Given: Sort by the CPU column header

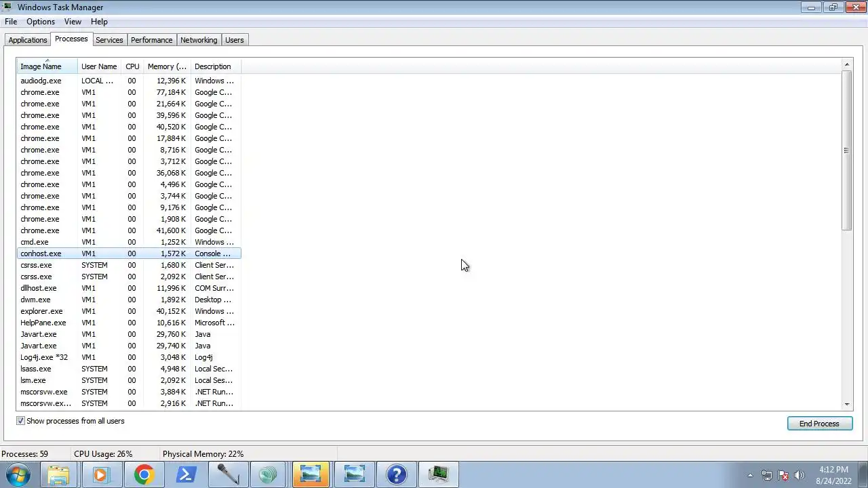Looking at the screenshot, I should [132, 66].
